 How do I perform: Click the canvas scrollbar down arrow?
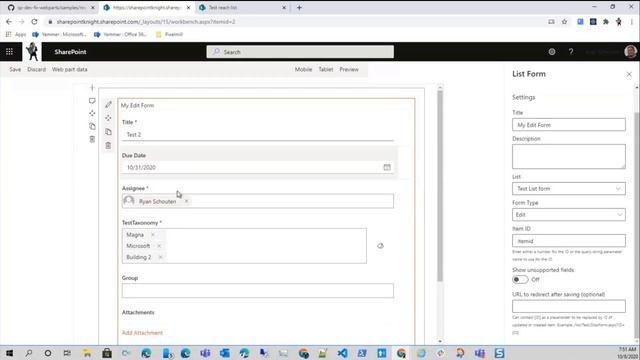coord(440,341)
